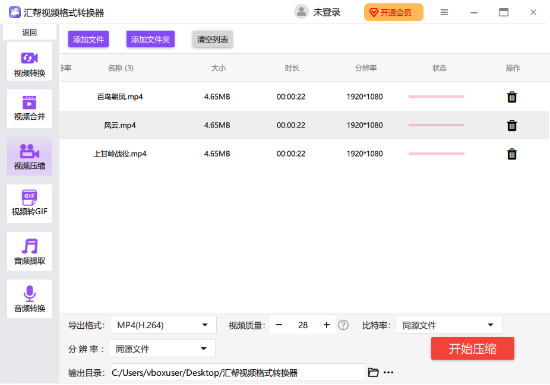Click the 大小 column header
Viewport: 550px width, 385px height.
point(218,68)
